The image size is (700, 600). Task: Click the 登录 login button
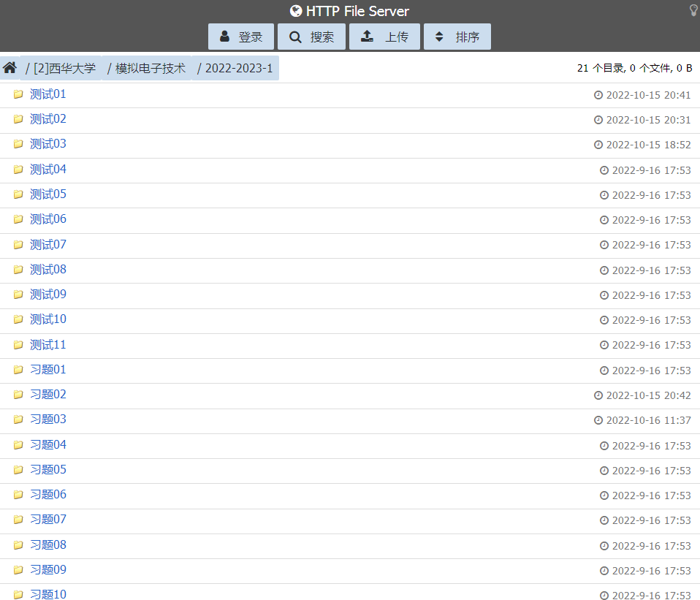[x=241, y=37]
